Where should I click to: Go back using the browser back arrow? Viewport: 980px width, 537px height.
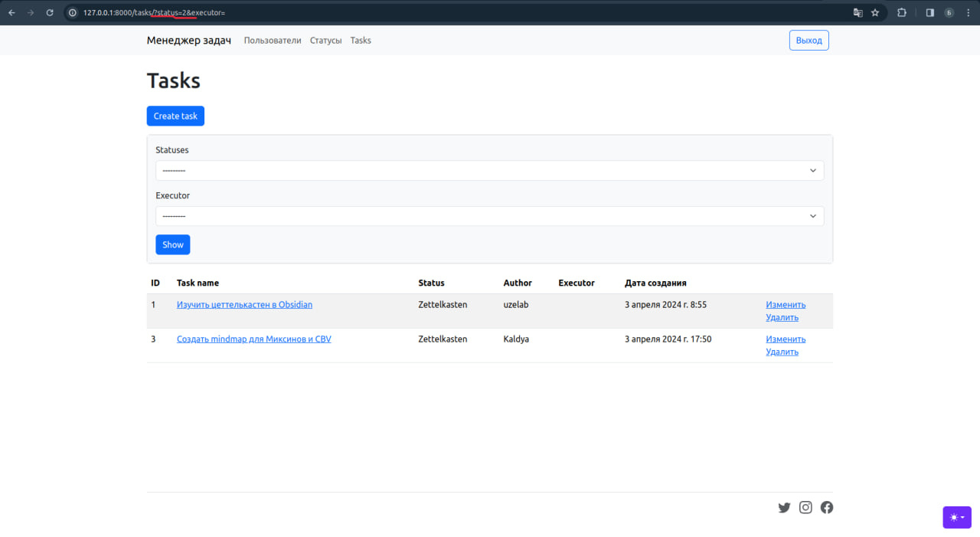pyautogui.click(x=11, y=12)
